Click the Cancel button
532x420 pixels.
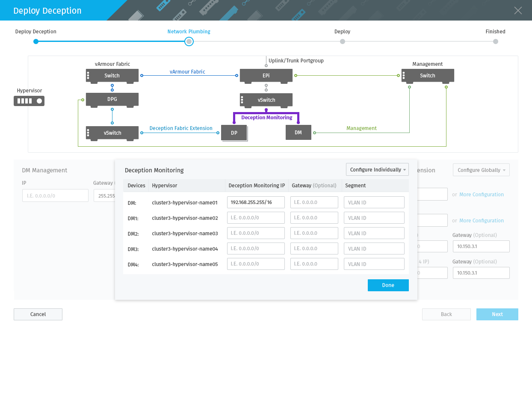38,314
